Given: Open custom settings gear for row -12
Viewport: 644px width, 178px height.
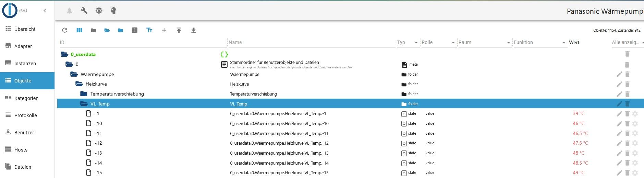Looking at the screenshot, I should click(x=635, y=143).
